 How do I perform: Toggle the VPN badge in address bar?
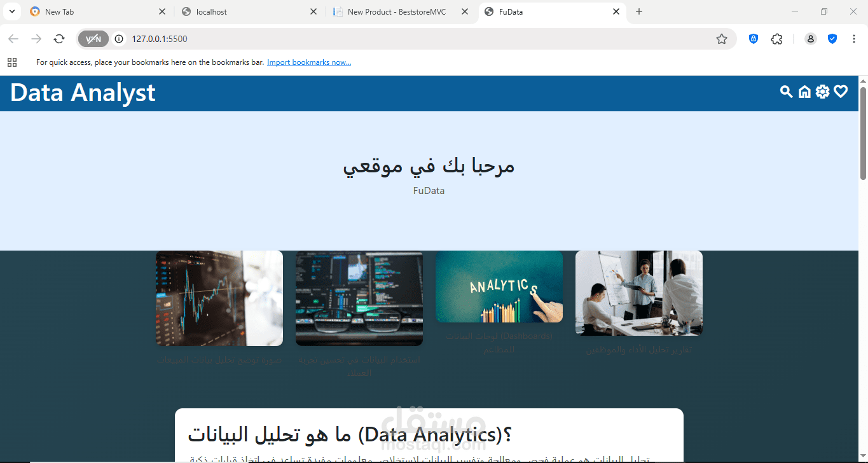click(93, 39)
